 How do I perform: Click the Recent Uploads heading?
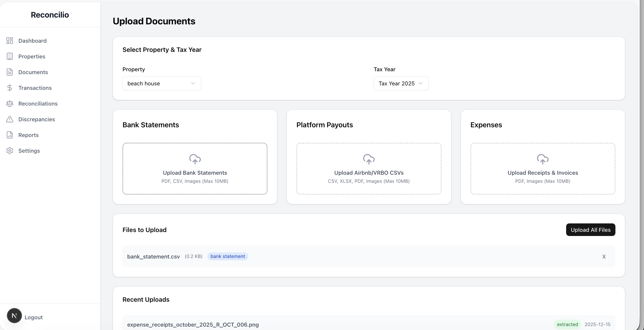(x=146, y=299)
